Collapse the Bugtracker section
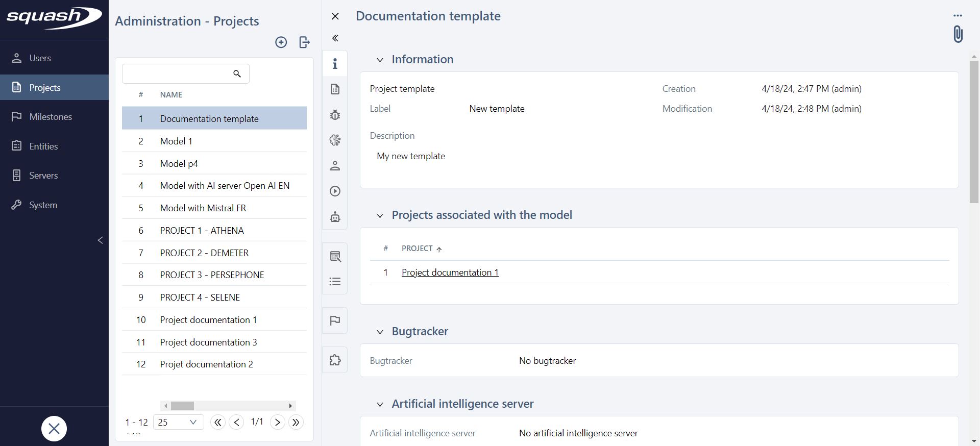The image size is (980, 446). coord(380,332)
